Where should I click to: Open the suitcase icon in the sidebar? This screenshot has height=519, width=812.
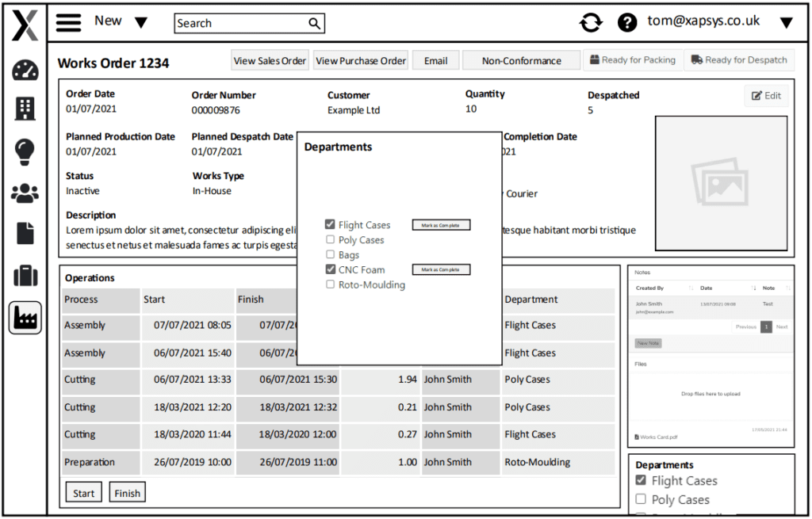pos(25,276)
